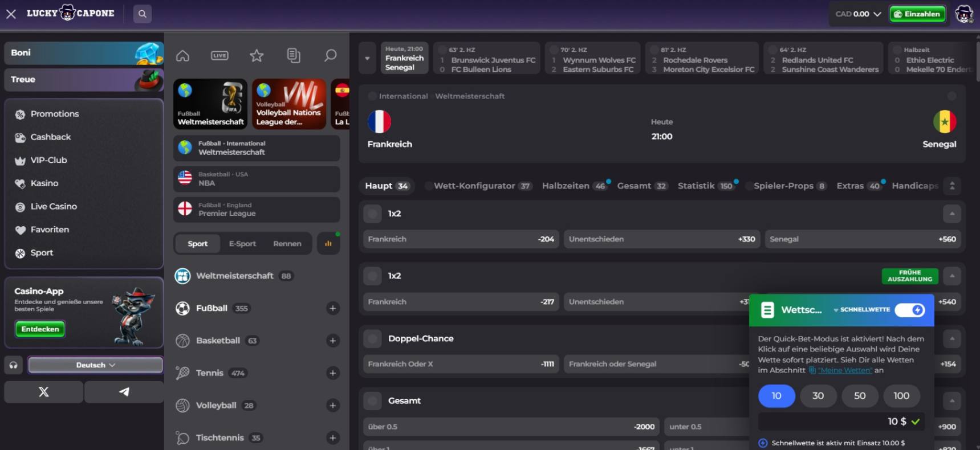Open the bet history slip icon

tap(294, 55)
